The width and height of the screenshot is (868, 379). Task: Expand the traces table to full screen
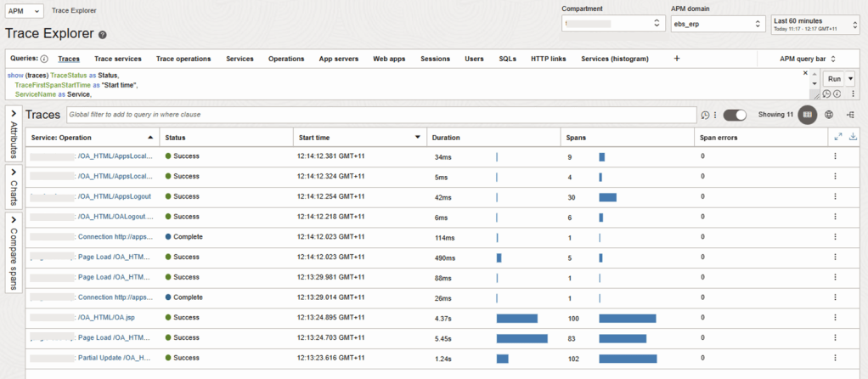click(838, 137)
